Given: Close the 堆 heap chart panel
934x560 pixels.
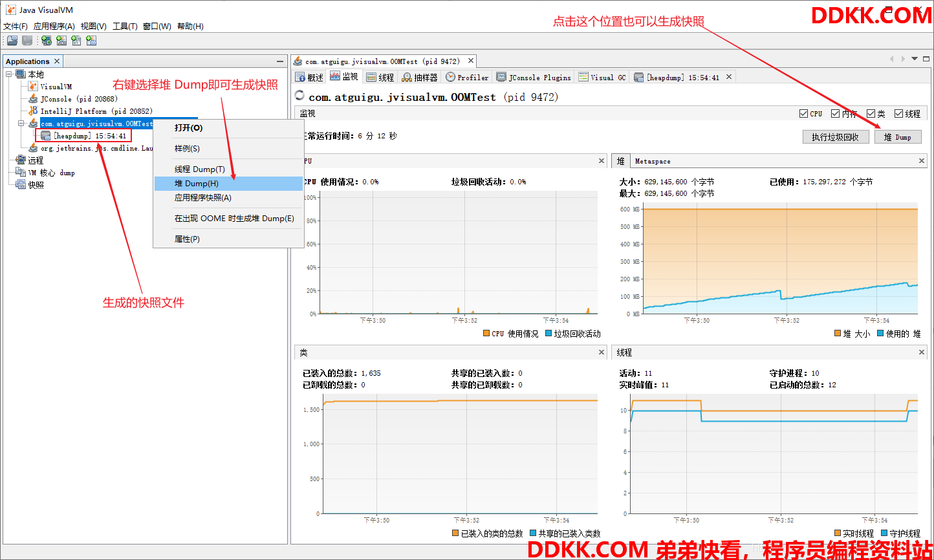Looking at the screenshot, I should click(x=922, y=161).
